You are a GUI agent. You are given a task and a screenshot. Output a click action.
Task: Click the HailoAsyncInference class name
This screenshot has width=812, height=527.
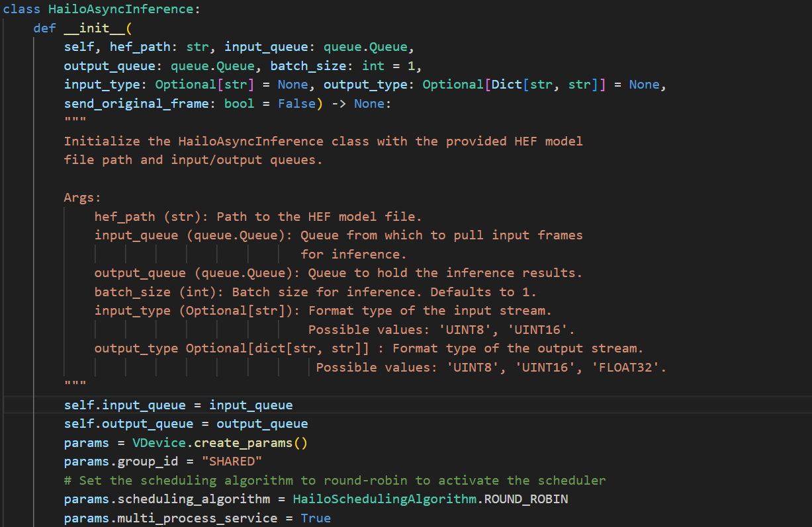(124, 9)
